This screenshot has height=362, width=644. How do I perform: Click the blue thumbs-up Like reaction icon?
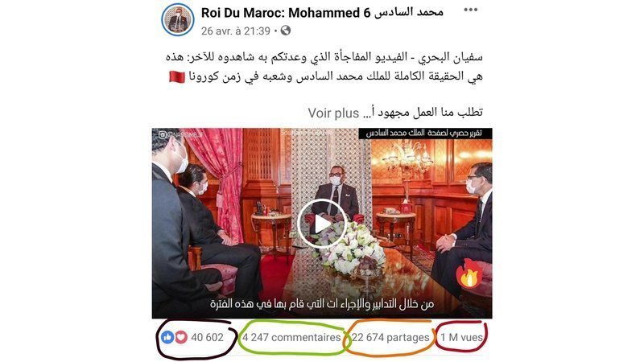[x=167, y=337]
